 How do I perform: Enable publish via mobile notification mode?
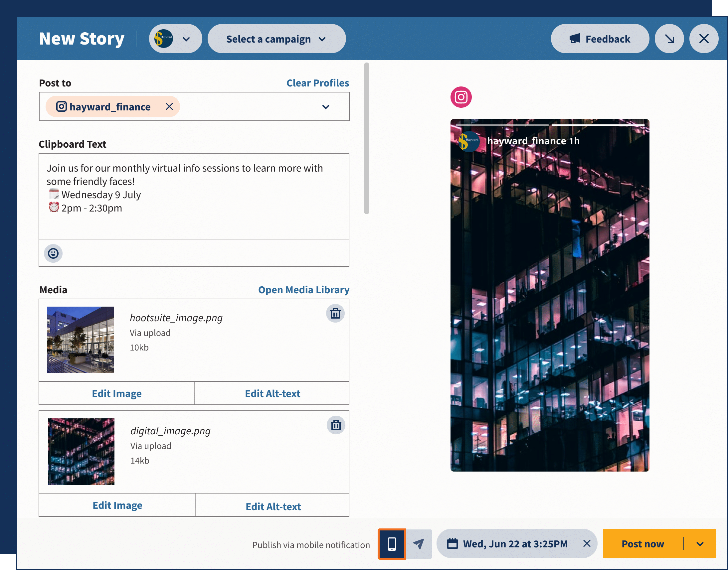[392, 544]
